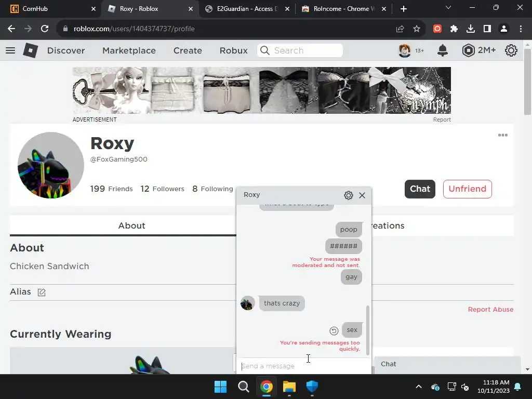The image size is (532, 399).
Task: Open the Roblox settings gear in header
Action: point(511,50)
